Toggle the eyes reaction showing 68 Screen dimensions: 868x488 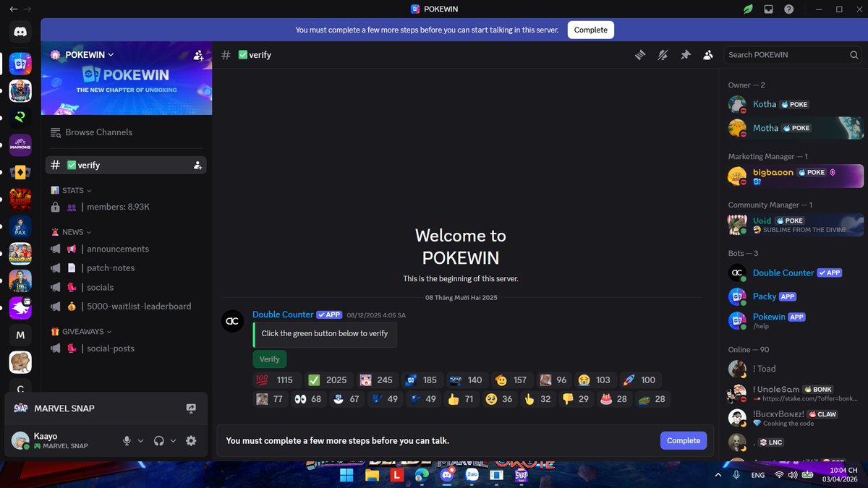[308, 399]
